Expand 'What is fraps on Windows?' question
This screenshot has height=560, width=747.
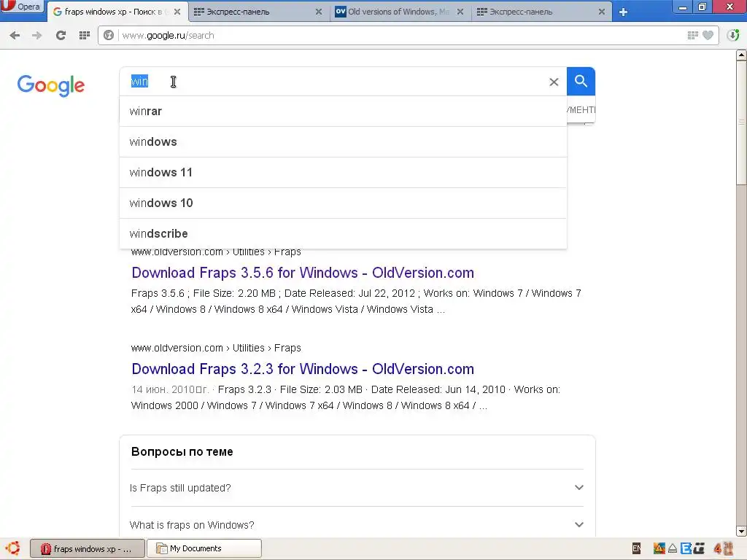357,525
